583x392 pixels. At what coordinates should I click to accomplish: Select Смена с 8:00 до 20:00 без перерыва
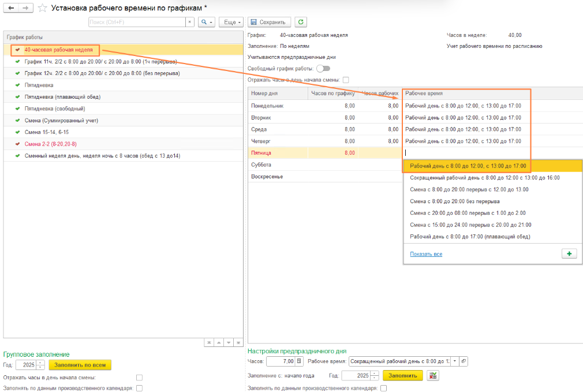tap(454, 201)
